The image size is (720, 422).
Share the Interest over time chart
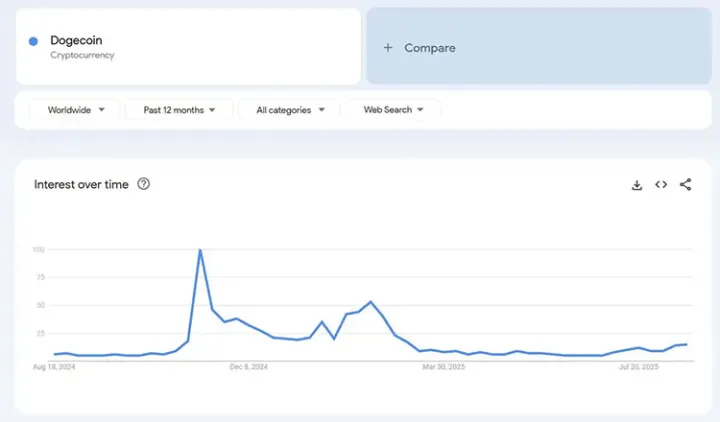pyautogui.click(x=685, y=185)
